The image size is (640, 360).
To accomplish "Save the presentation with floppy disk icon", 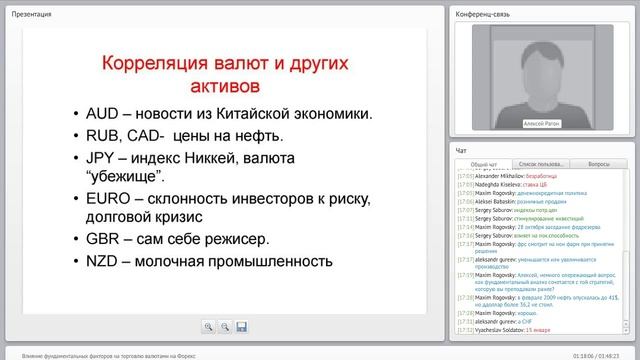I will click(242, 327).
